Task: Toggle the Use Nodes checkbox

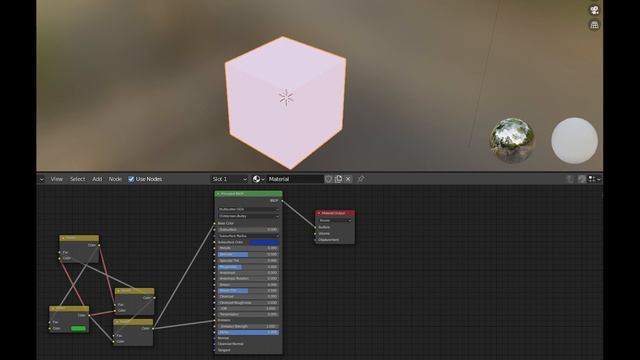Action: [x=131, y=179]
